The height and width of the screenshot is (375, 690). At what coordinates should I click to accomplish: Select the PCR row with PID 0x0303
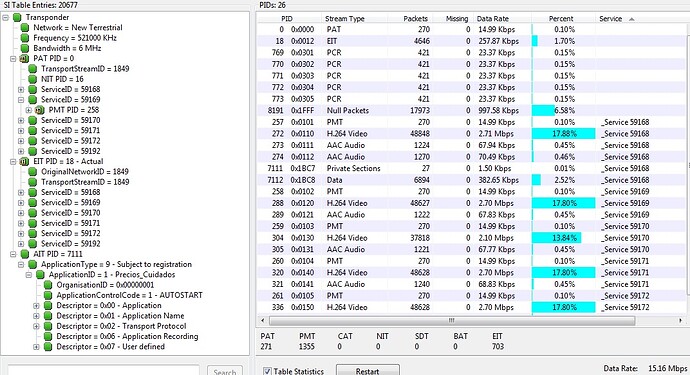tap(471, 76)
